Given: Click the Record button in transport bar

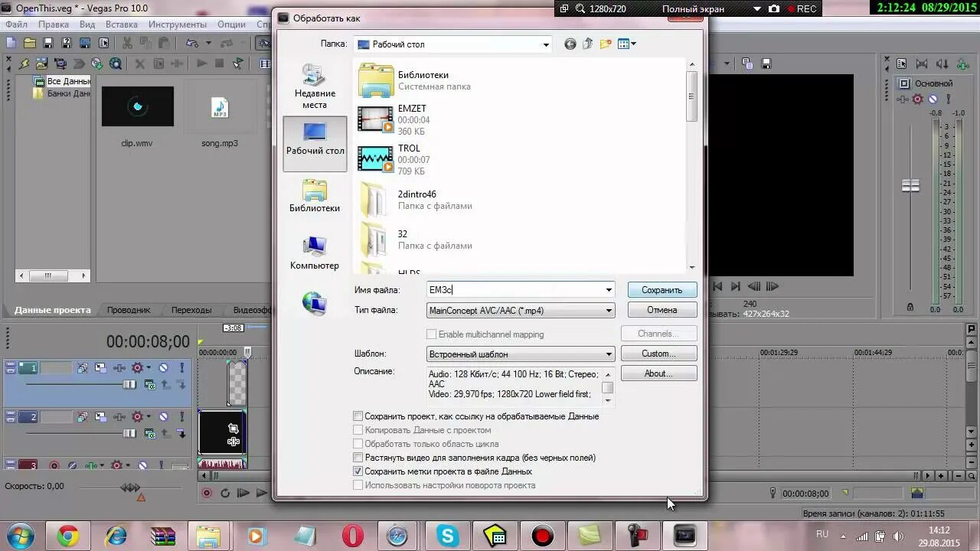Looking at the screenshot, I should 207,494.
